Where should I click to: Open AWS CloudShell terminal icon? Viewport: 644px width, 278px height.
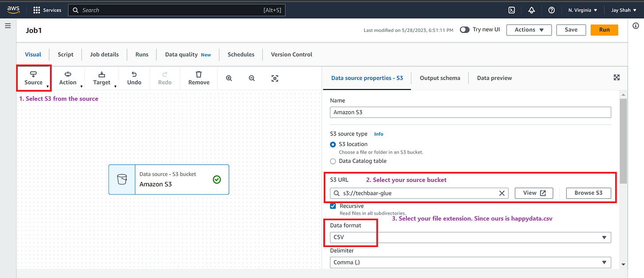click(512, 10)
